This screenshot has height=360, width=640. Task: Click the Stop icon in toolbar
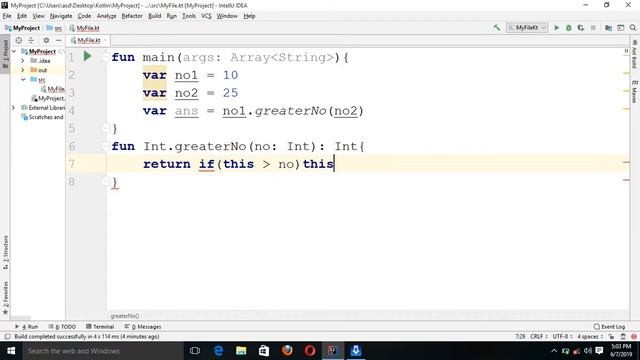(593, 28)
